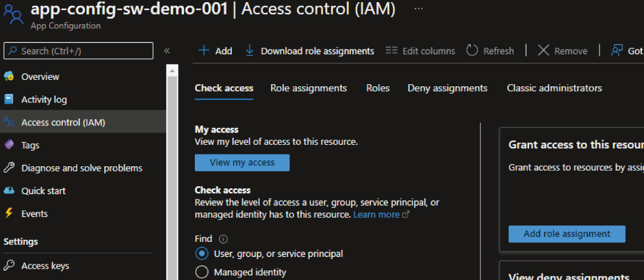Click the Add plus icon

coord(204,50)
